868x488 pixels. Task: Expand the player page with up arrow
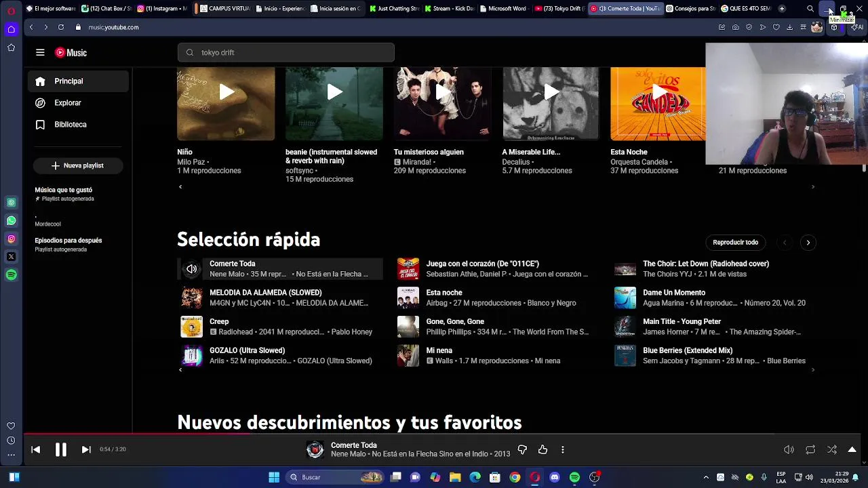pos(852,449)
